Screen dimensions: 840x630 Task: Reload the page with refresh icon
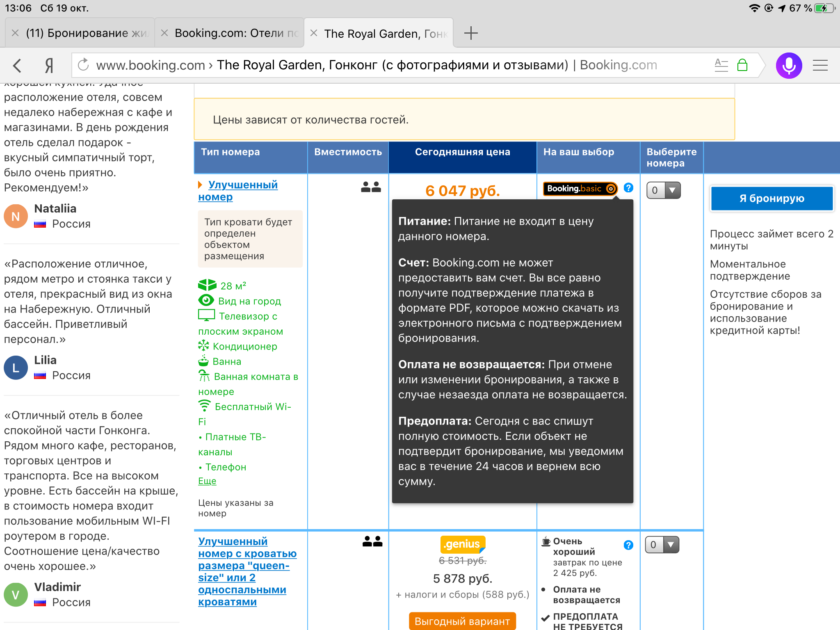83,65
